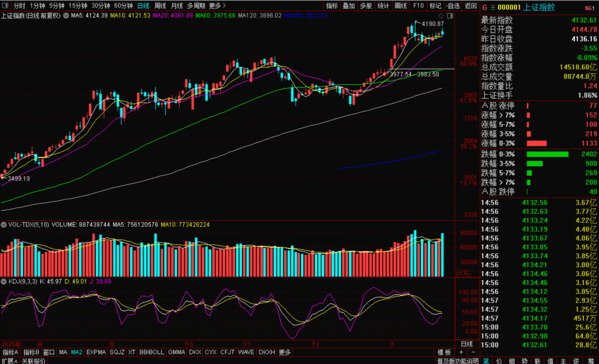Toggle the MA2 indicator at the bottom
The height and width of the screenshot is (364, 599).
(x=77, y=352)
